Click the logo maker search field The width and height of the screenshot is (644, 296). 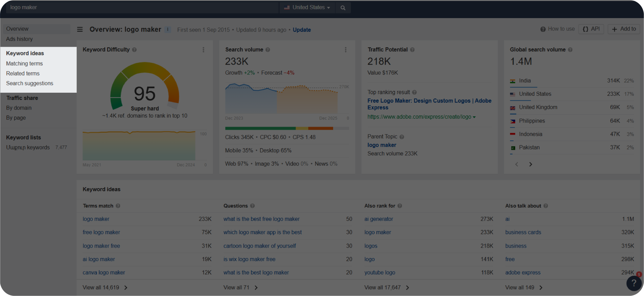click(141, 7)
